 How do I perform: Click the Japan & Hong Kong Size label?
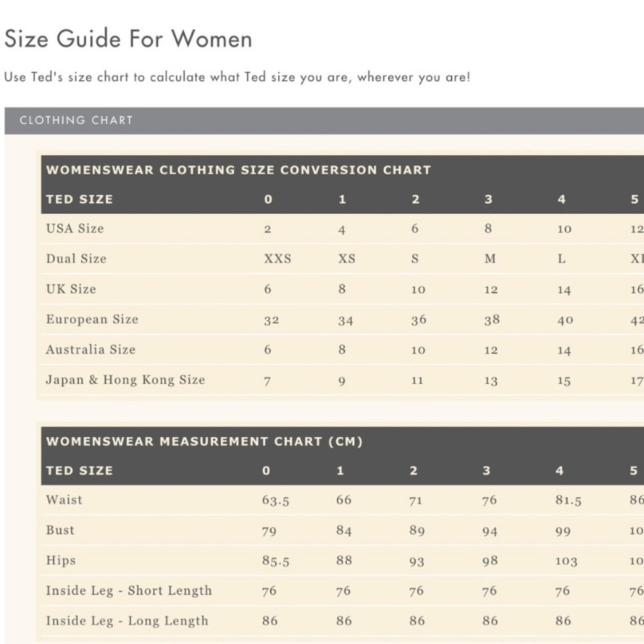pos(126,380)
